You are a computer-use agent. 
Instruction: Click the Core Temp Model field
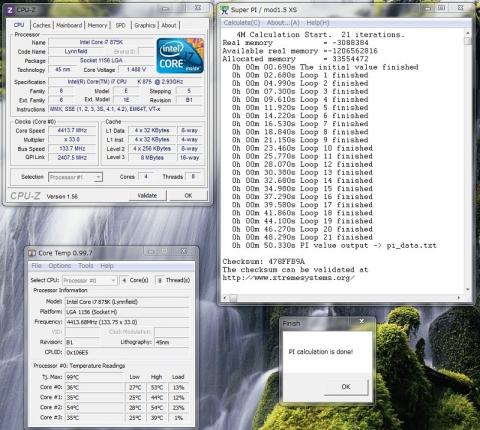127,302
